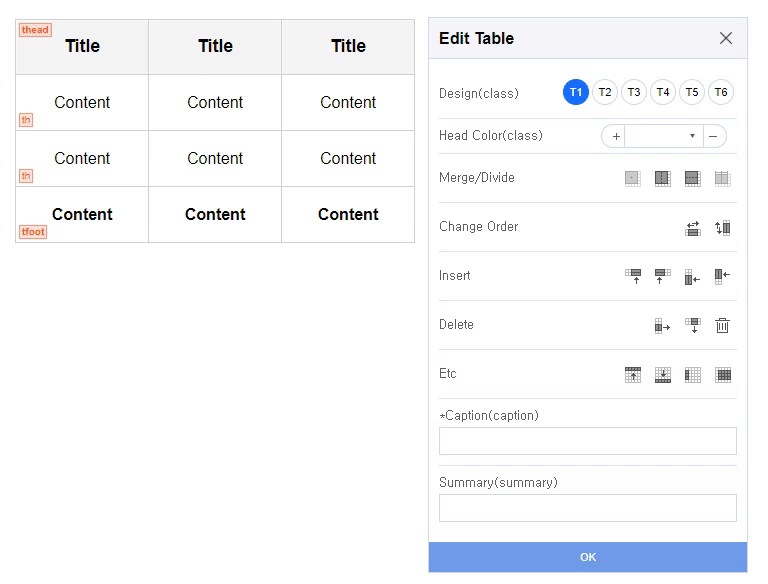Click the first icon in Delete row
Image resolution: width=768 pixels, height=584 pixels.
662,325
